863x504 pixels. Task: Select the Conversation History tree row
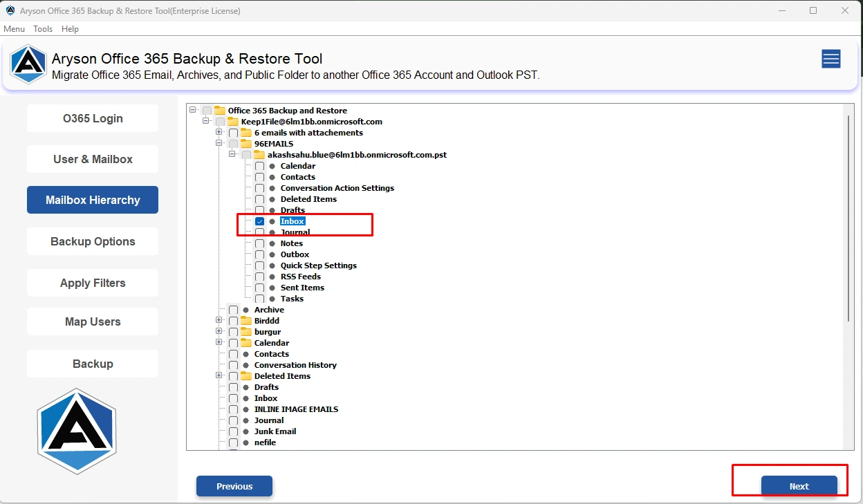(x=295, y=365)
